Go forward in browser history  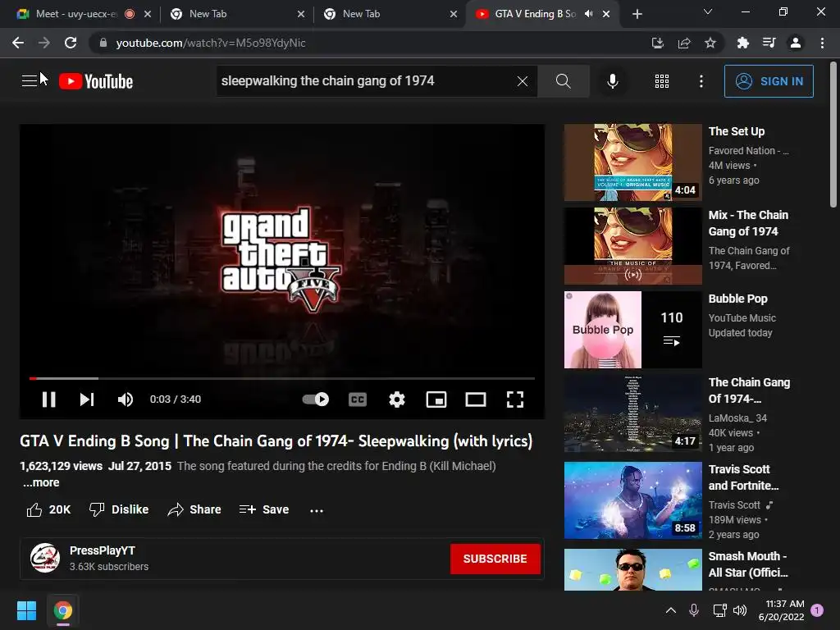coord(44,43)
